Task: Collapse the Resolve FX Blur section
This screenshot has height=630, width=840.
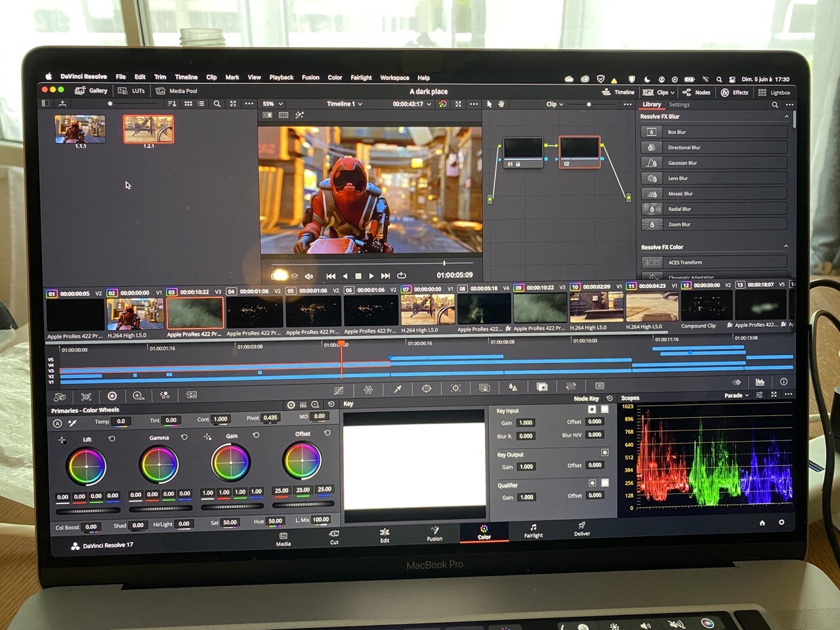Action: click(x=786, y=116)
